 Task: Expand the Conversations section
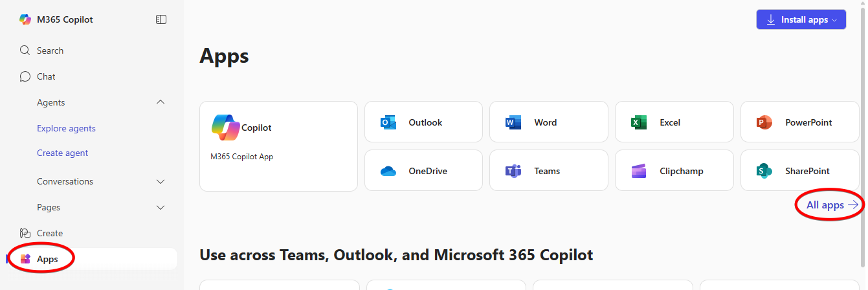(161, 181)
